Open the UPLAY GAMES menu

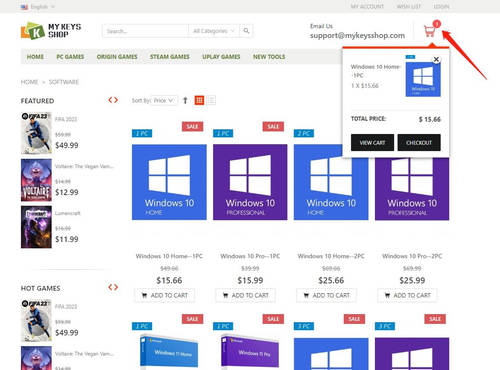tap(221, 57)
